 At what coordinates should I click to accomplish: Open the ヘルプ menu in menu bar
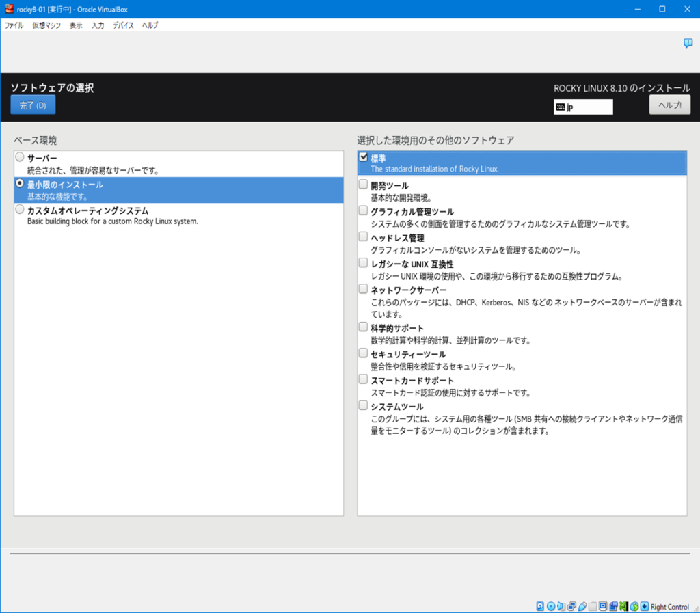[150, 25]
